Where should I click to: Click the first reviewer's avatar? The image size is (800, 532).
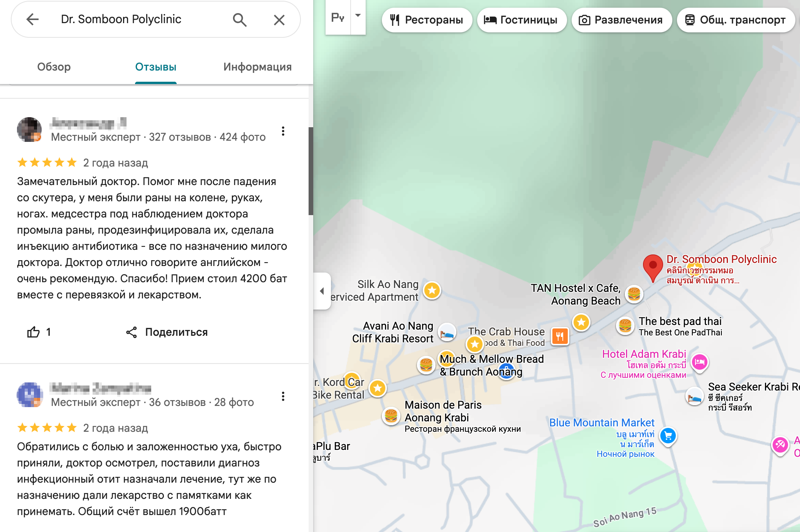[29, 130]
